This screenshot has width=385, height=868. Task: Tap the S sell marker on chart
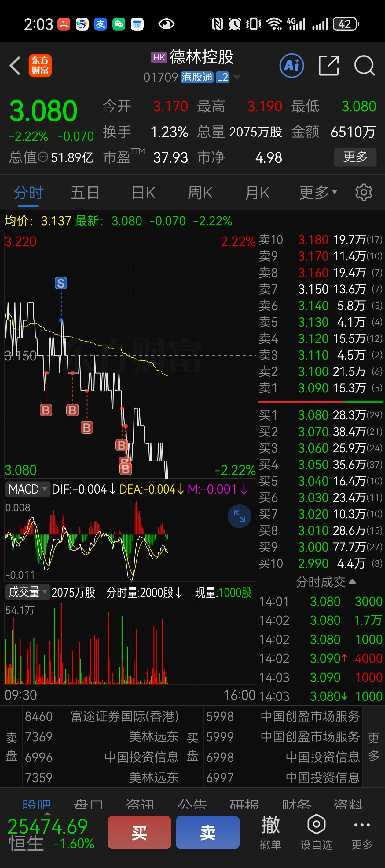coord(61,283)
